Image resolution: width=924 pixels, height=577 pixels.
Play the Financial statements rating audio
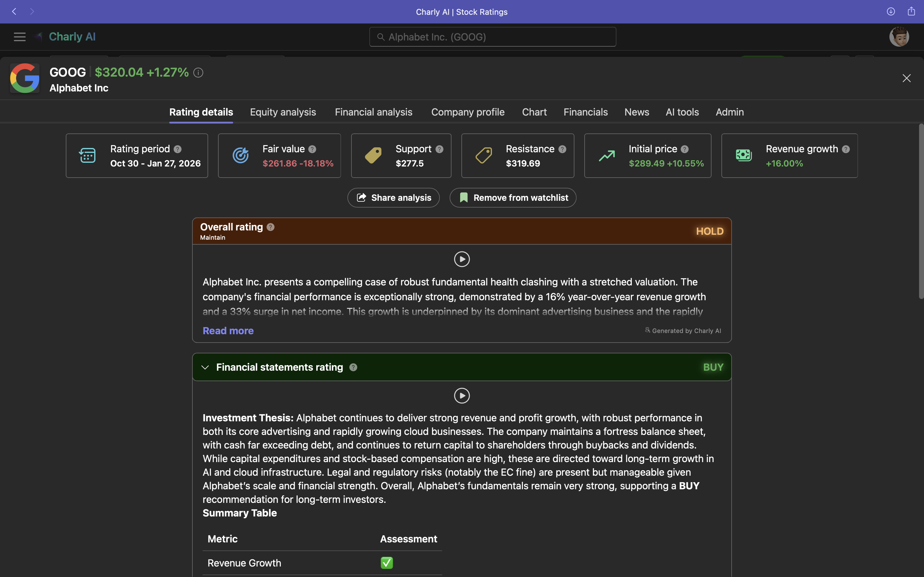(462, 396)
